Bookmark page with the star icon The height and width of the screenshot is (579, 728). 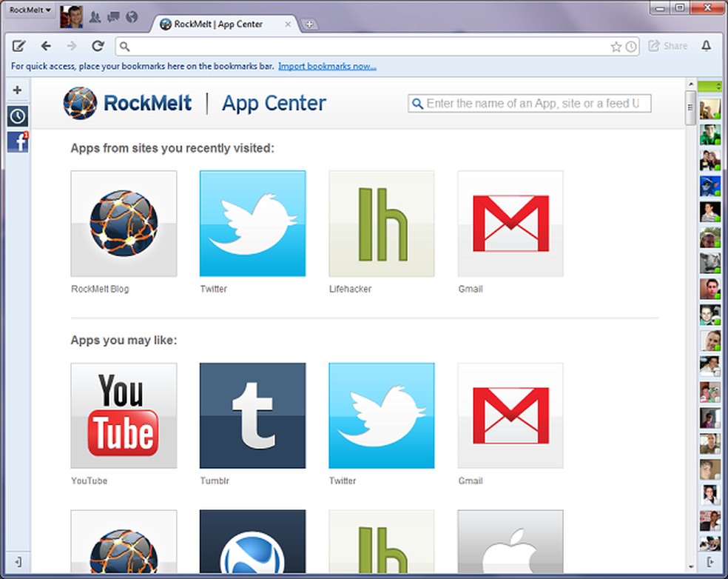click(x=616, y=47)
